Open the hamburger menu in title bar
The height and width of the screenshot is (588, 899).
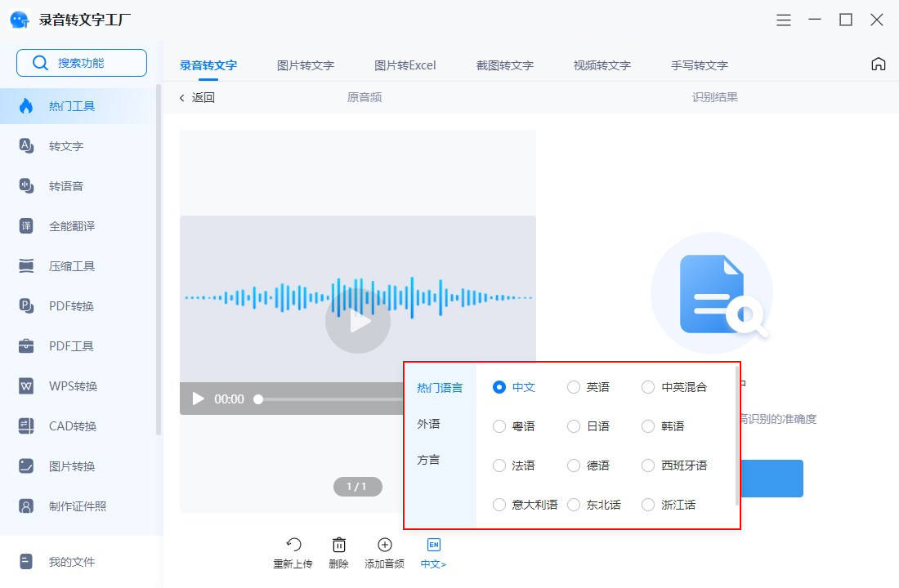point(783,20)
